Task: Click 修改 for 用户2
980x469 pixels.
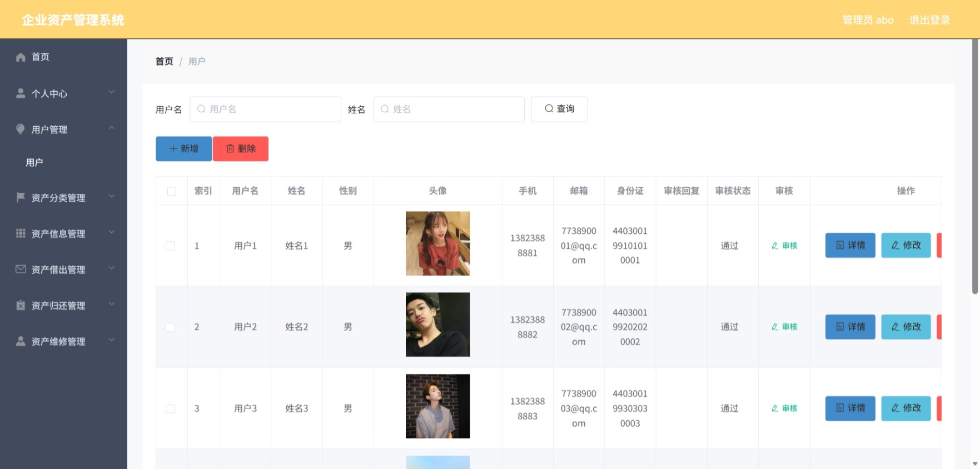Action: pos(906,327)
